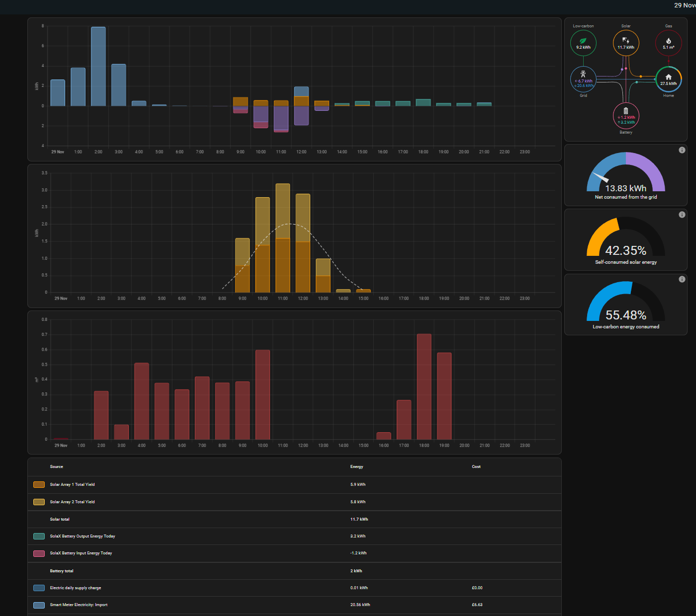Click the Solar Array 1 Total Yield color swatch
Viewport: 696px width, 616px height.
pyautogui.click(x=39, y=484)
